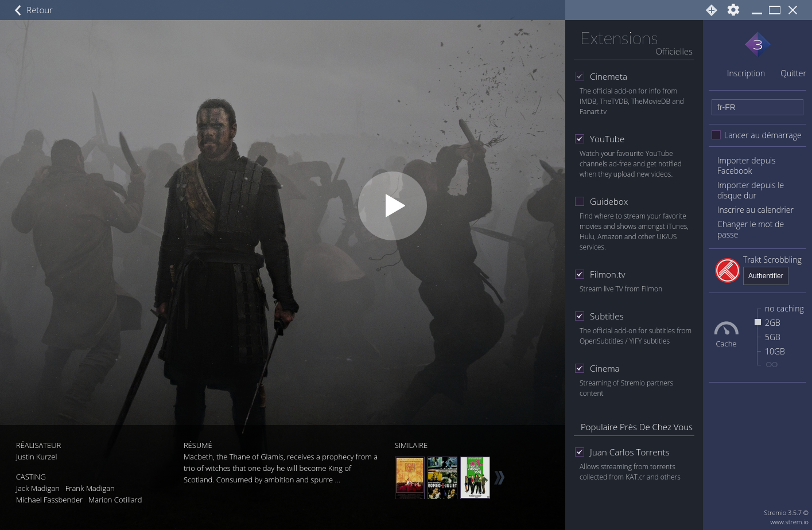The image size is (812, 530).
Task: Click the Trakt logo icon
Action: click(728, 270)
